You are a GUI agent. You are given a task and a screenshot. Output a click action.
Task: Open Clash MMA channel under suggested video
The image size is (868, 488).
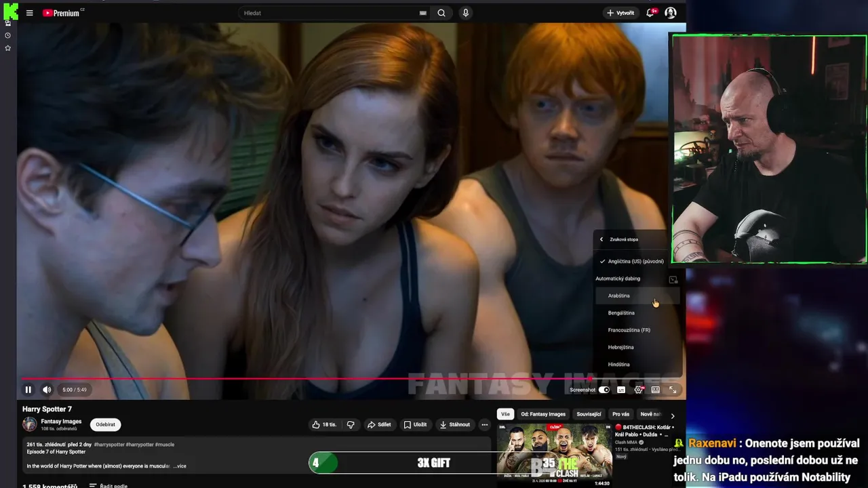(x=625, y=442)
